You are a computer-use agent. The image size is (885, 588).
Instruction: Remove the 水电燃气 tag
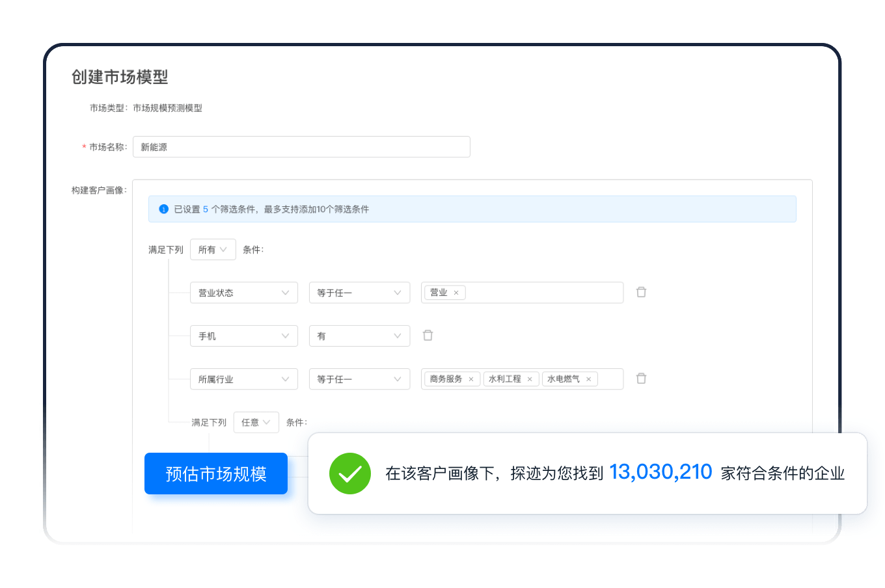point(588,379)
